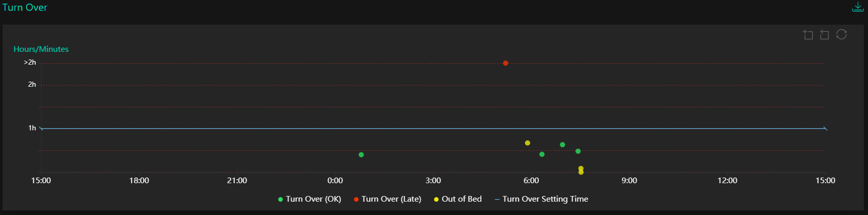Toggle the Turn Over Setting Time legend
The width and height of the screenshot is (868, 215).
click(541, 199)
